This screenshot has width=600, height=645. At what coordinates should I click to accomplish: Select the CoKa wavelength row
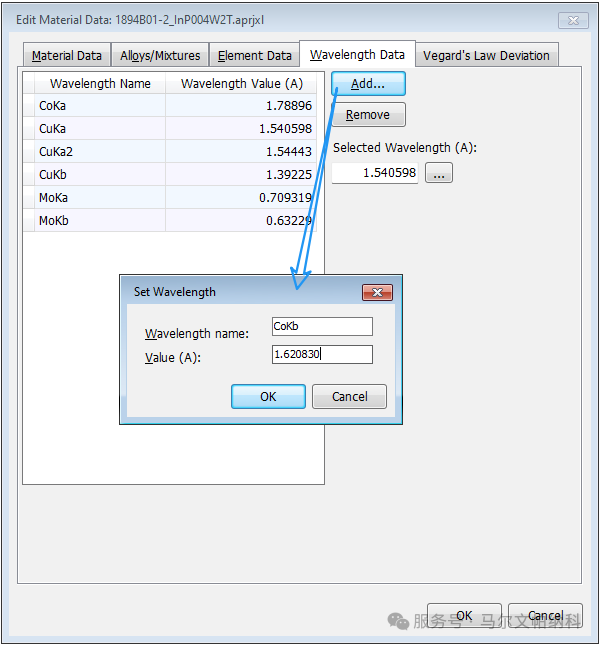point(170,106)
